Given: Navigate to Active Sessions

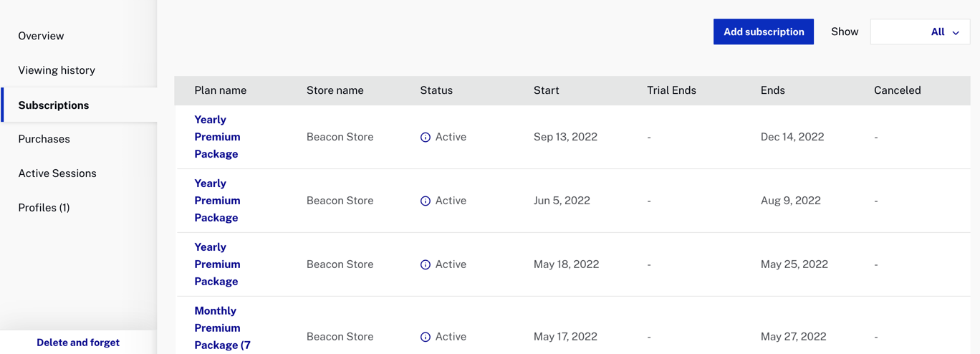Looking at the screenshot, I should [57, 173].
